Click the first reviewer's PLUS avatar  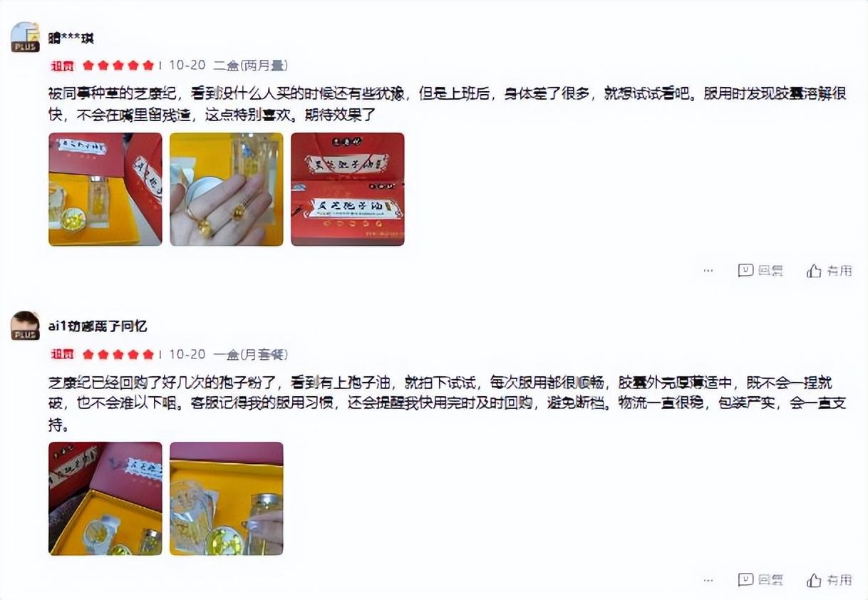point(25,37)
